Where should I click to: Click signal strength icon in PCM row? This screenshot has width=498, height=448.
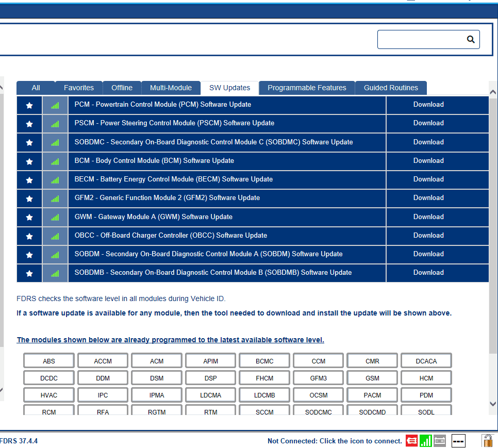tap(55, 105)
